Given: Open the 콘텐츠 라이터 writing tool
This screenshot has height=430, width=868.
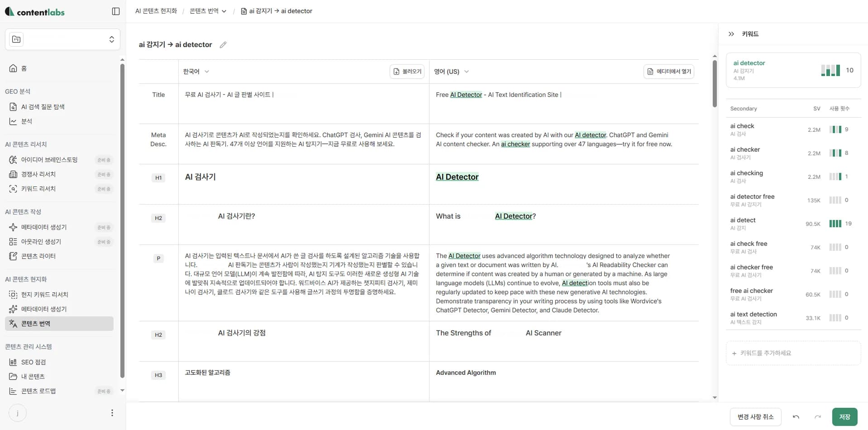Looking at the screenshot, I should click(x=13, y=256).
